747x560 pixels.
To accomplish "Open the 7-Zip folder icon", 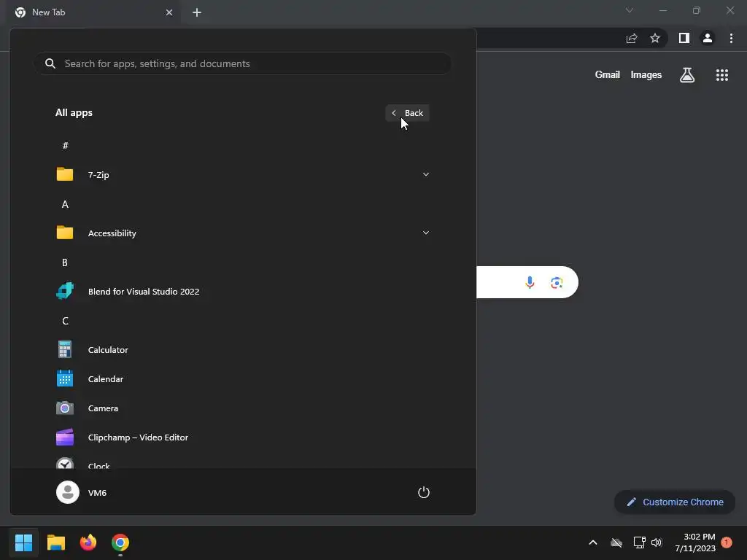I will (x=65, y=174).
